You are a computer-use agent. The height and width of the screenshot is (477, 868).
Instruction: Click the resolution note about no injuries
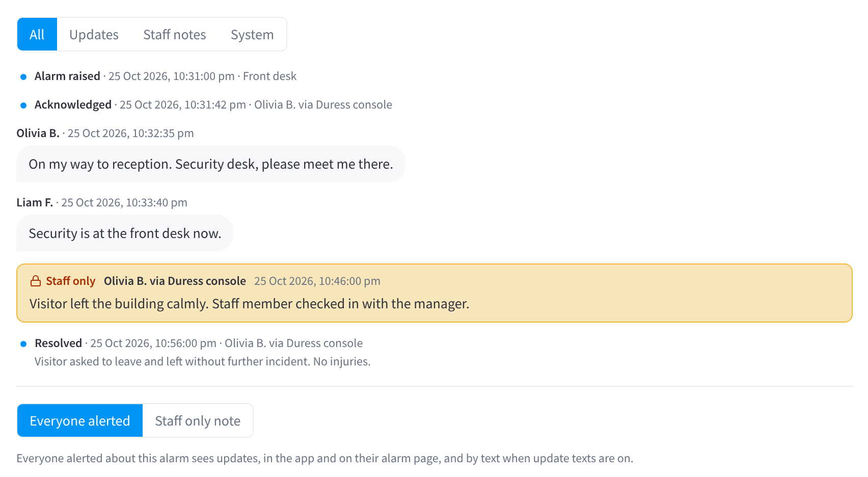[202, 362]
